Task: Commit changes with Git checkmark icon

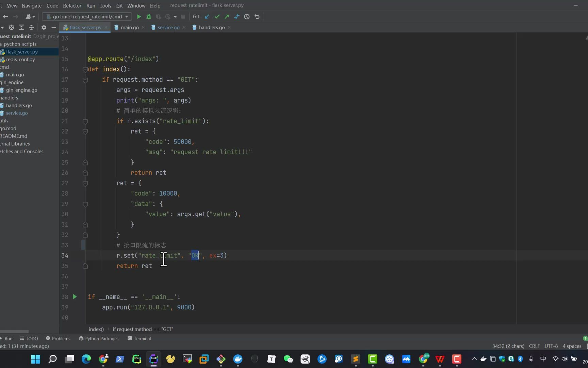Action: (x=217, y=16)
